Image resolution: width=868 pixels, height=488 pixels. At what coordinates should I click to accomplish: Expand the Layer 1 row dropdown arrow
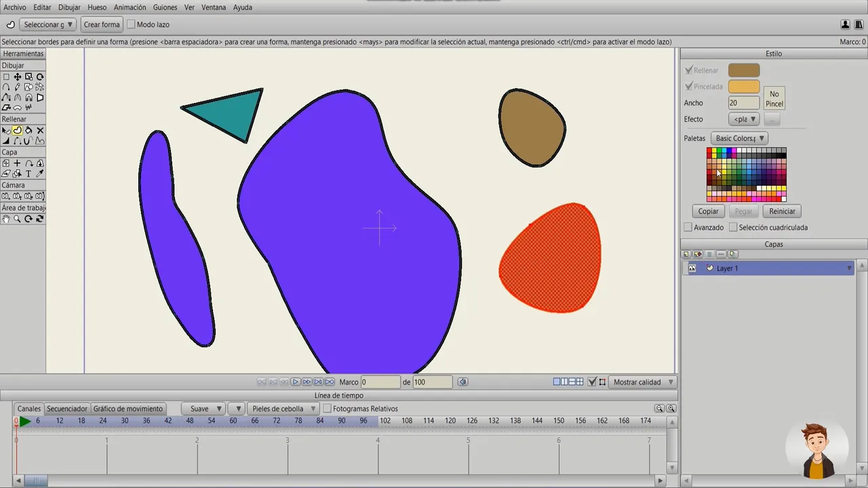click(x=849, y=268)
